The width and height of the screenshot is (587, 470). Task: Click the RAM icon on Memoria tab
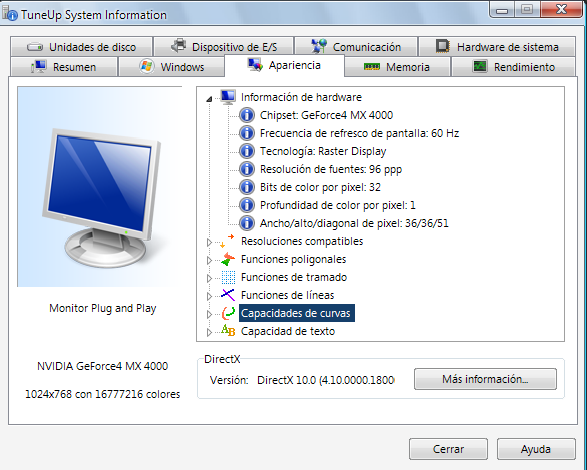372,67
